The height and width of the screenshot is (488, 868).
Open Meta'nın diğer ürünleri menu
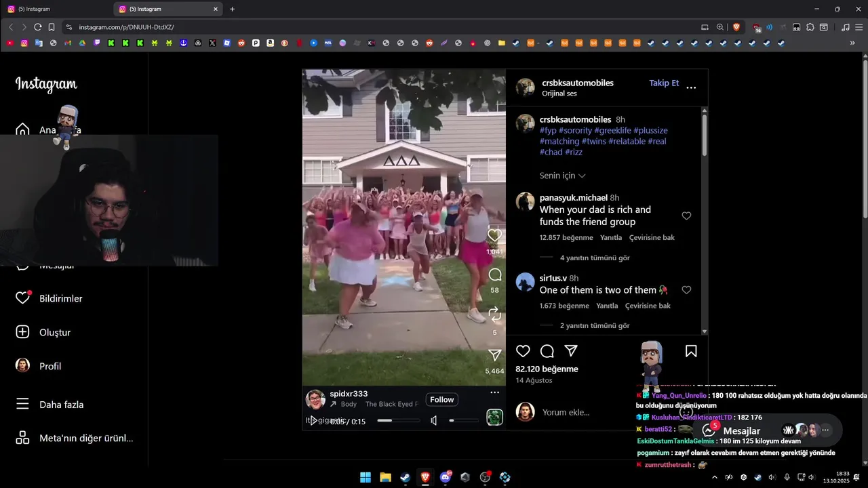(74, 438)
